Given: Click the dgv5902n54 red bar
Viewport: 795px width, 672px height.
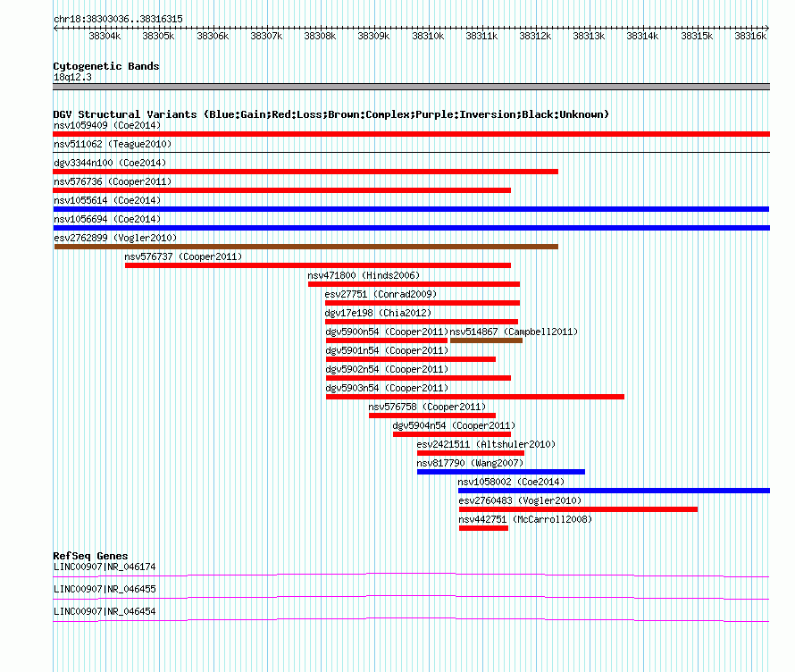Looking at the screenshot, I should [418, 378].
